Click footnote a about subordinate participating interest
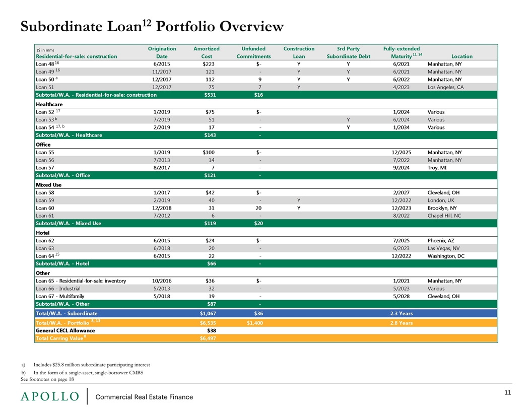 [86, 365]
